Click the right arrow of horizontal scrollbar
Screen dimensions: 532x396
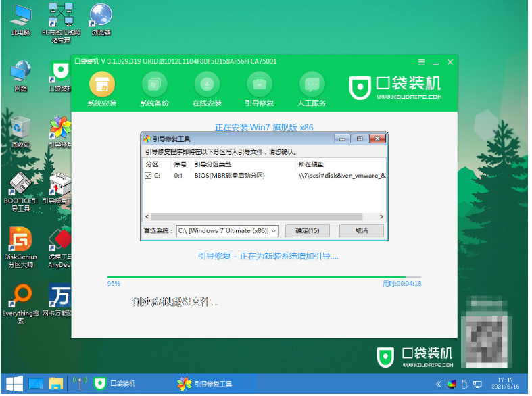(x=382, y=217)
